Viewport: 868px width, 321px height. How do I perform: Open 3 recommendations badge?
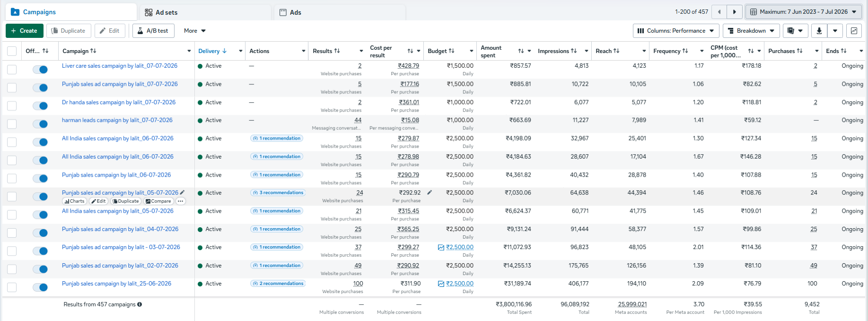pos(278,193)
